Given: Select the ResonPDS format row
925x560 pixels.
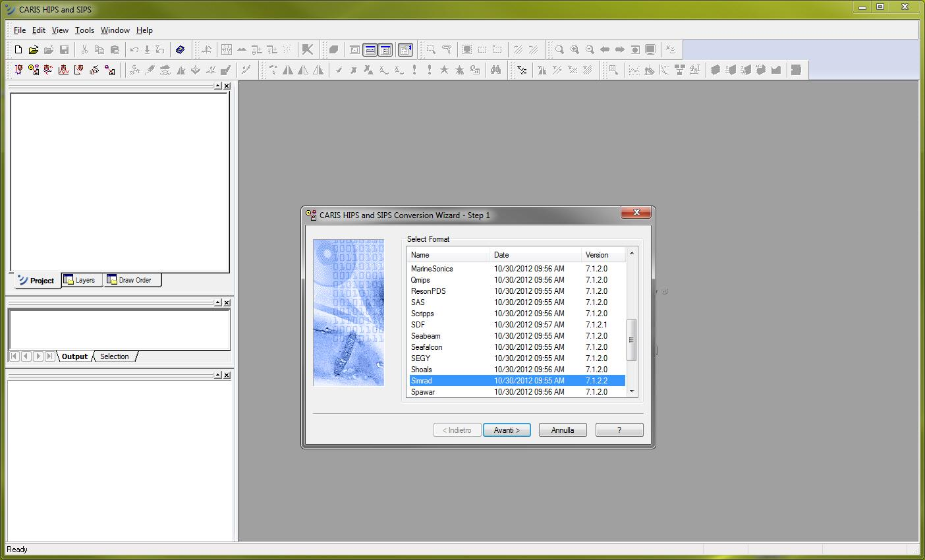Looking at the screenshot, I should pyautogui.click(x=517, y=291).
